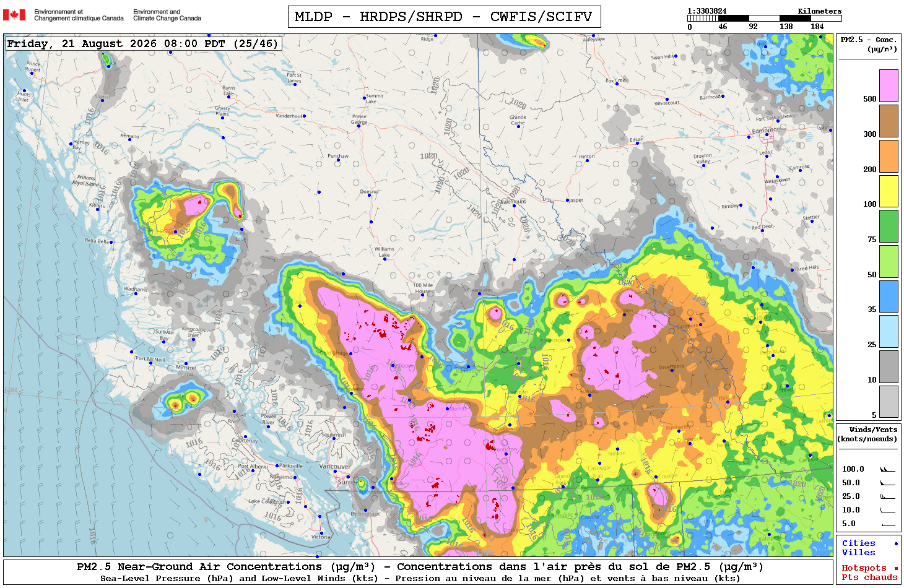This screenshot has height=588, width=904.
Task: Click the Fort St. James label on the map
Action: click(x=295, y=78)
